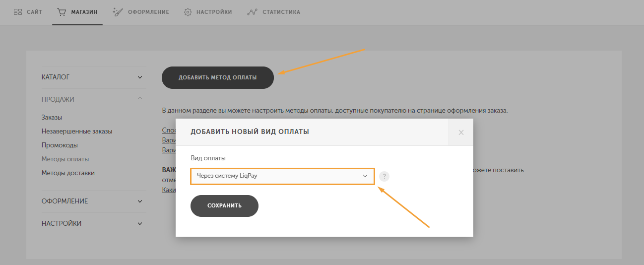Open Методы доставки in the sidebar
The image size is (644, 265).
click(x=68, y=173)
